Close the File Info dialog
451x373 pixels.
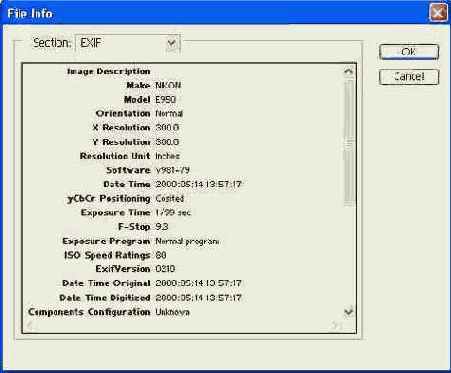(438, 13)
